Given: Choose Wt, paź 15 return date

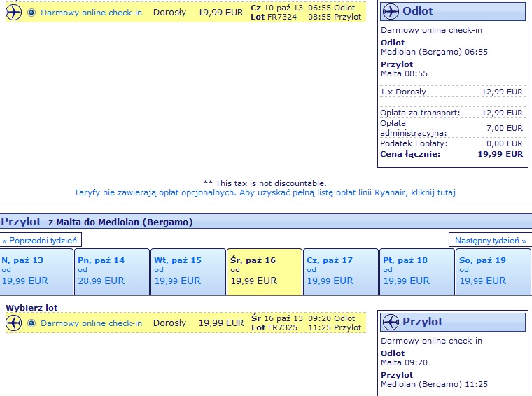Looking at the screenshot, I should 188,272.
